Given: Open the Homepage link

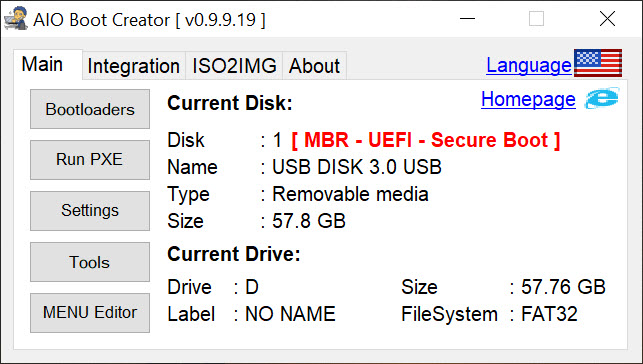Looking at the screenshot, I should coord(528,99).
